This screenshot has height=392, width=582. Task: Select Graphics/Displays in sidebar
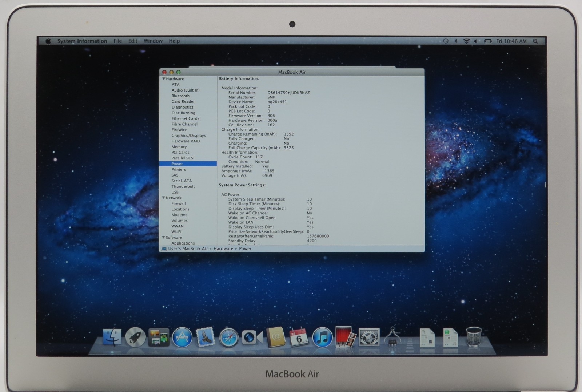pos(188,136)
